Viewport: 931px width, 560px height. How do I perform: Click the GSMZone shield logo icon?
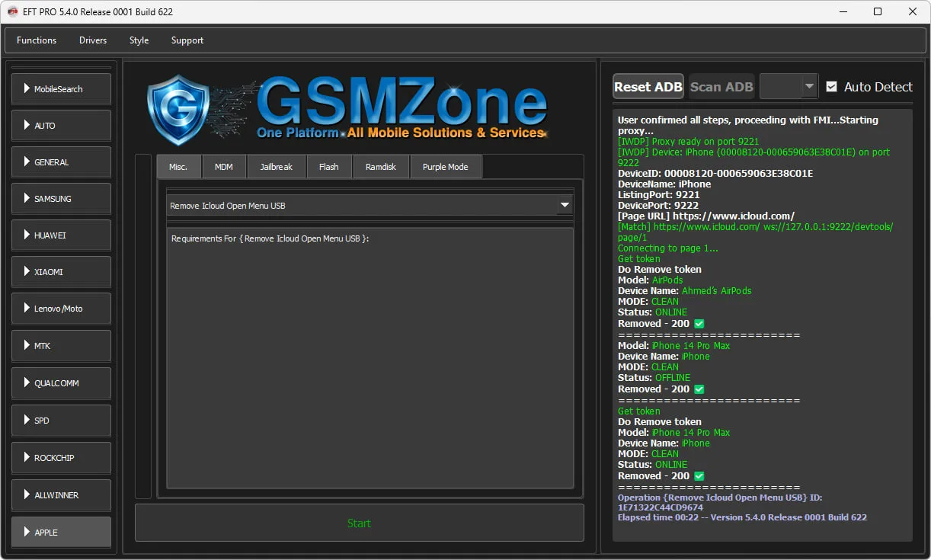178,110
